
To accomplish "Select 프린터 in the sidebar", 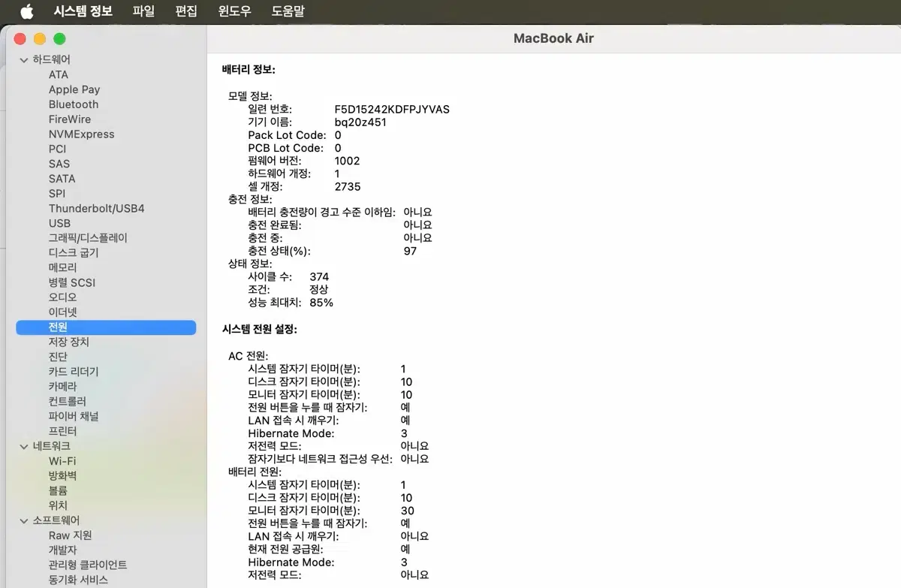I will 63,431.
